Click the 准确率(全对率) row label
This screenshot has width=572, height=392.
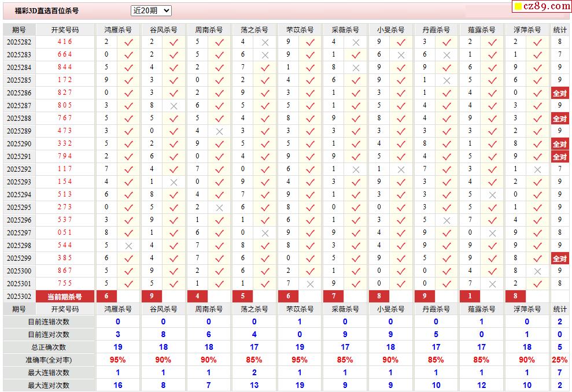pos(49,360)
